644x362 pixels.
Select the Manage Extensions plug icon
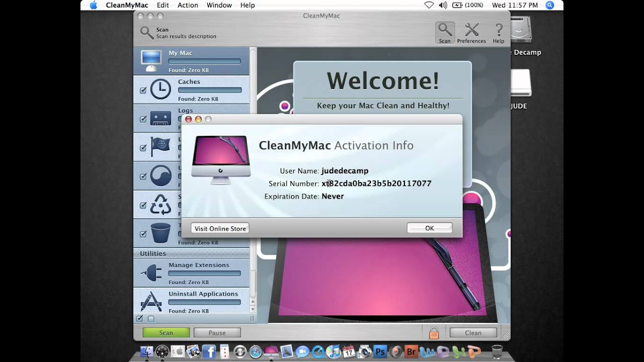point(151,273)
